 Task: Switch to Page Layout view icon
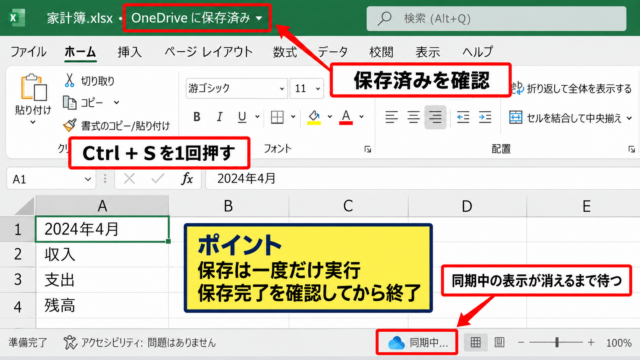click(499, 342)
